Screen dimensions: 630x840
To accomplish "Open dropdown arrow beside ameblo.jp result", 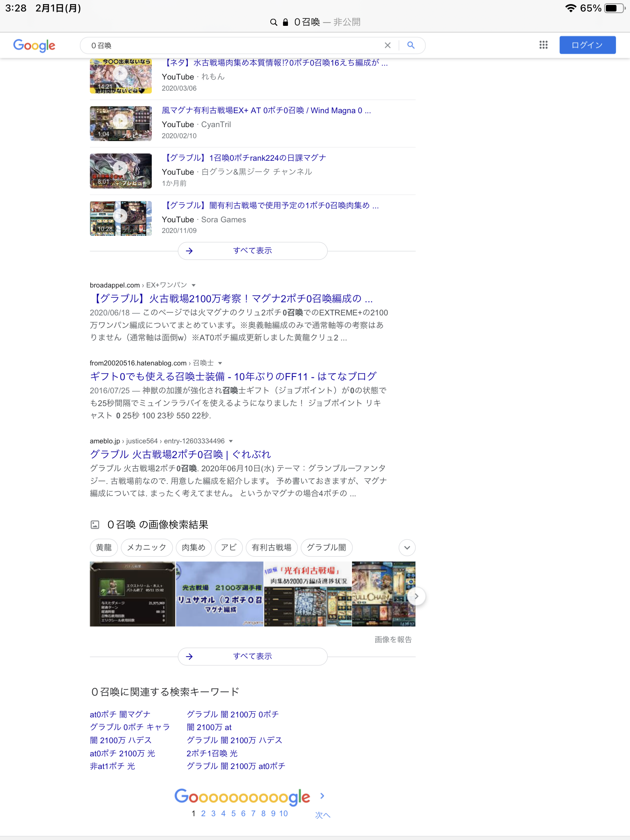I will point(231,441).
